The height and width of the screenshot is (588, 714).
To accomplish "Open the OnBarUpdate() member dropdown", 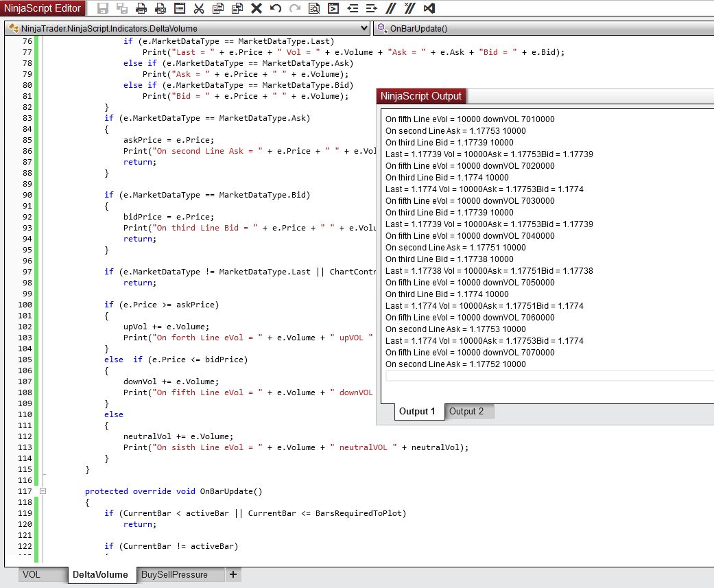I will [542, 29].
